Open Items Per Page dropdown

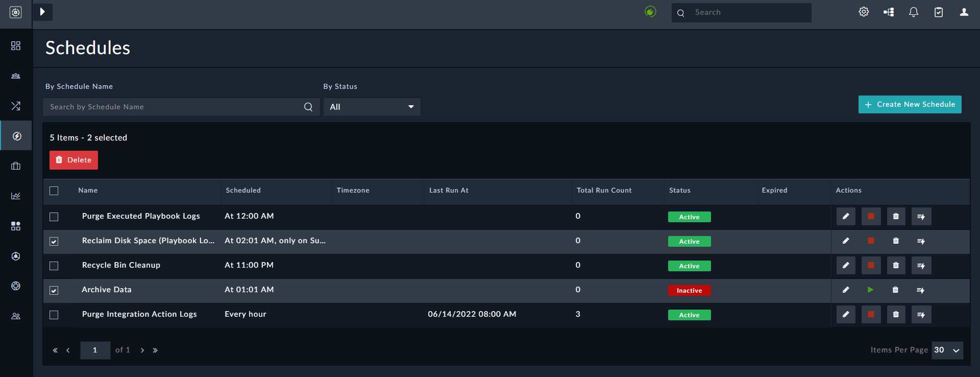pos(947,350)
